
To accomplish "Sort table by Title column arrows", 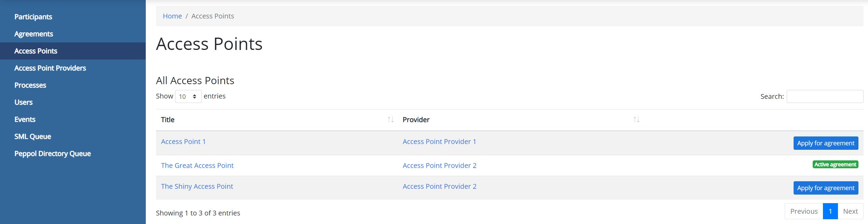I will coord(390,120).
